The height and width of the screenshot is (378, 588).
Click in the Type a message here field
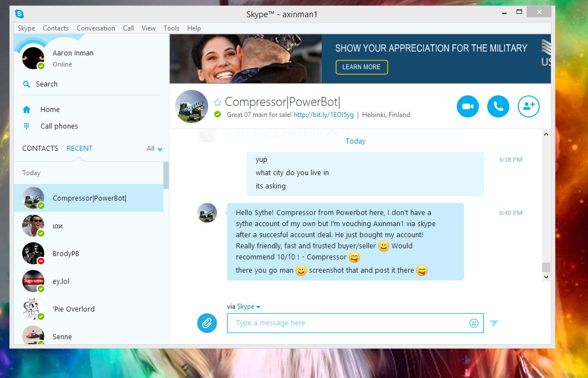[x=355, y=323]
